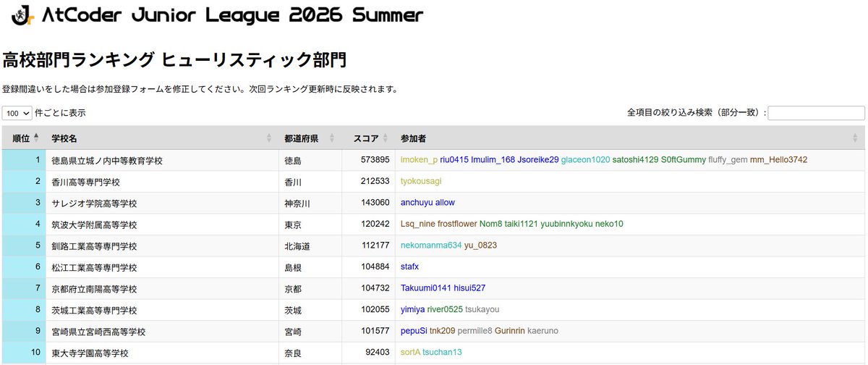Select school name 宮崎県立宮崎西高等学校
Screen dimensions: 868x365
coord(98,332)
